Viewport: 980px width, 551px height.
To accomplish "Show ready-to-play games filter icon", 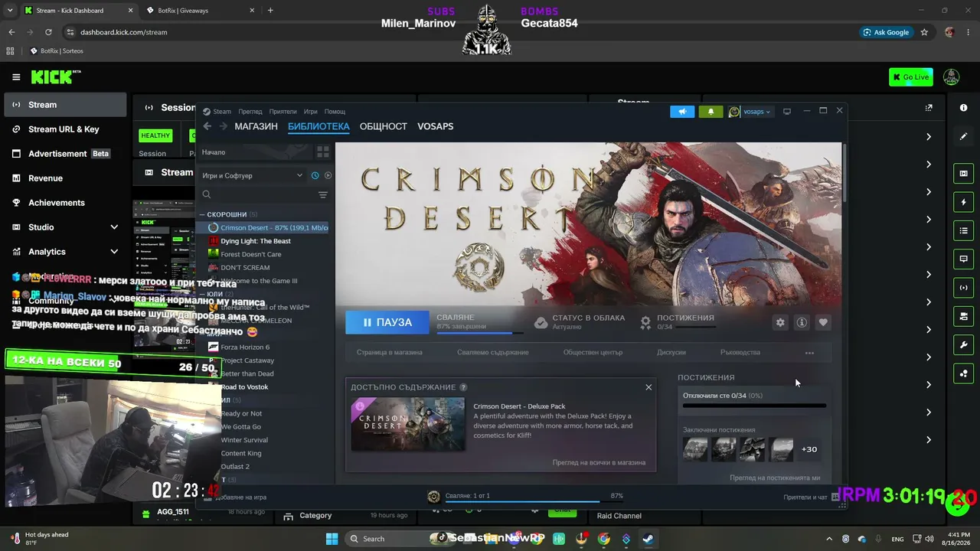I will tap(328, 175).
